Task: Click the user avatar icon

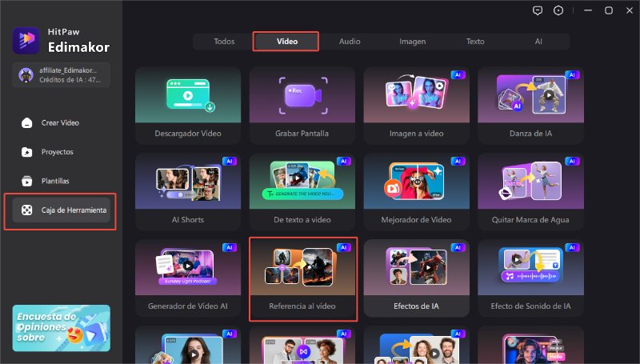Action: coord(26,75)
